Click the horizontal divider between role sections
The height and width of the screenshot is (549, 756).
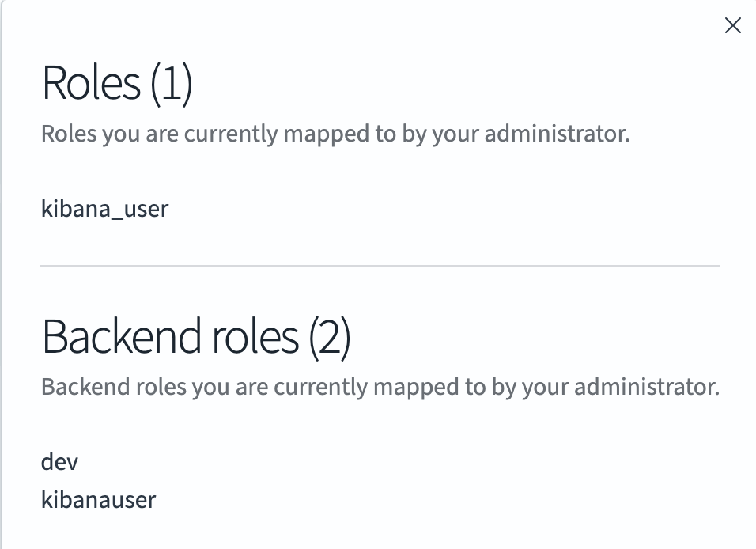(380, 266)
